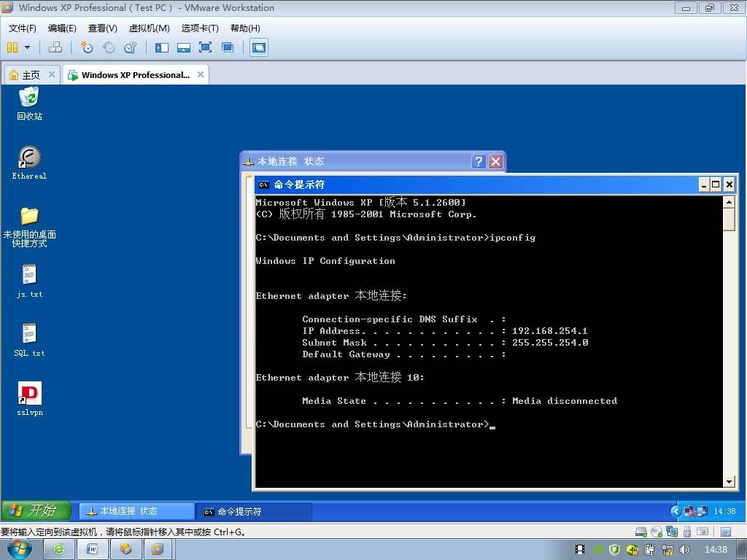Select the 未使用的桌面快捷方式 folder
This screenshot has height=560, width=747.
[x=29, y=227]
